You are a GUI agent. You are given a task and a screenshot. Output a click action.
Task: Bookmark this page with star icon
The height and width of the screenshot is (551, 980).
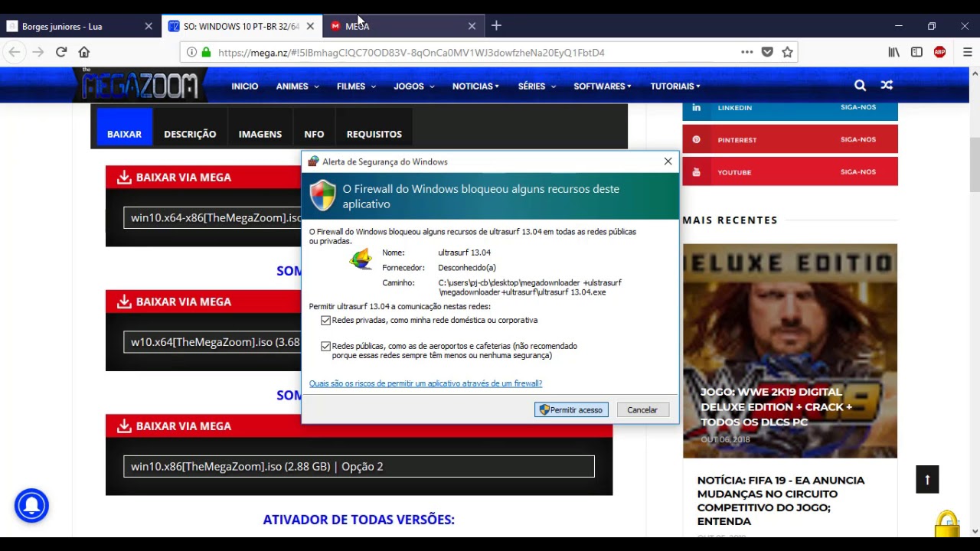click(787, 52)
